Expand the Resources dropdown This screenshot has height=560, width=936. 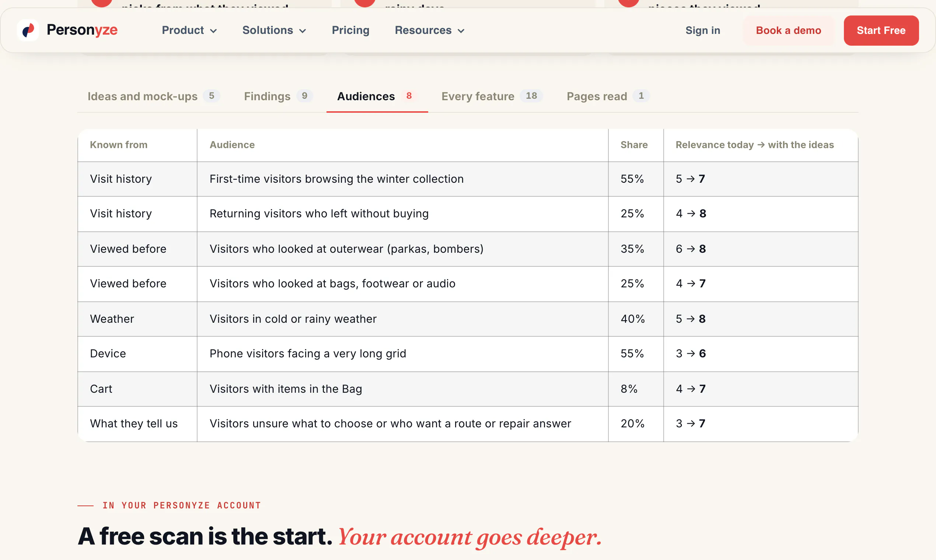point(430,30)
